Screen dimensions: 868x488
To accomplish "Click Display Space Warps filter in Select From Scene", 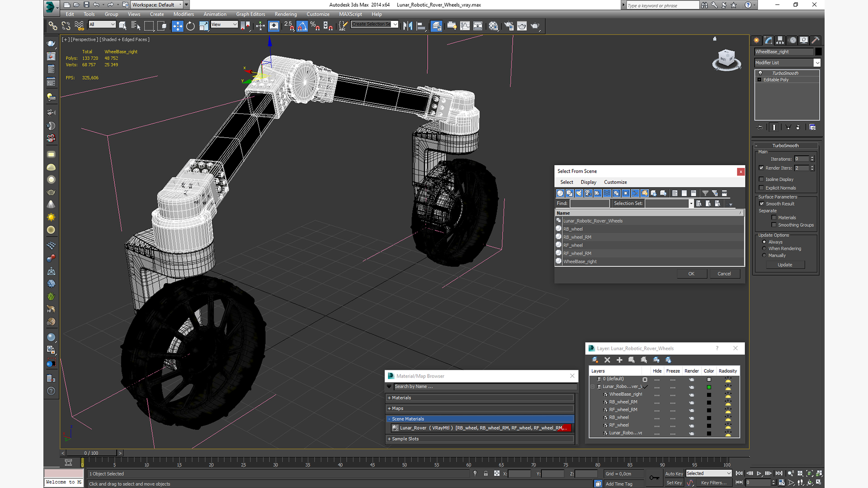I will click(x=607, y=193).
